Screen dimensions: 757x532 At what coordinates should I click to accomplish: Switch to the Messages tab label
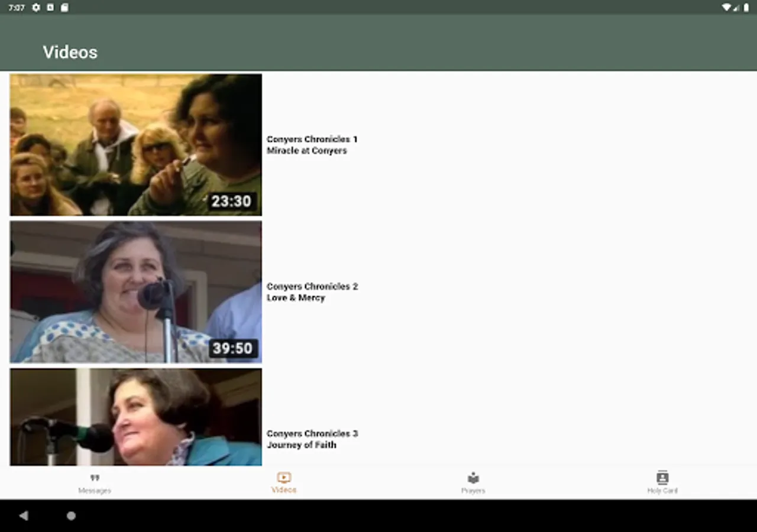tap(95, 491)
